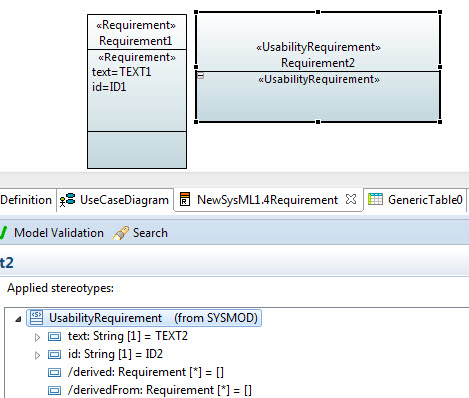Click the NewSysML1.4Requirement diagram icon
The width and height of the screenshot is (469, 398).
(x=185, y=199)
